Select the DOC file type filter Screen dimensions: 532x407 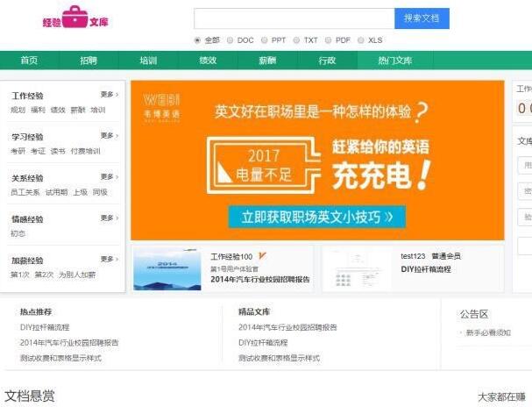tap(230, 40)
